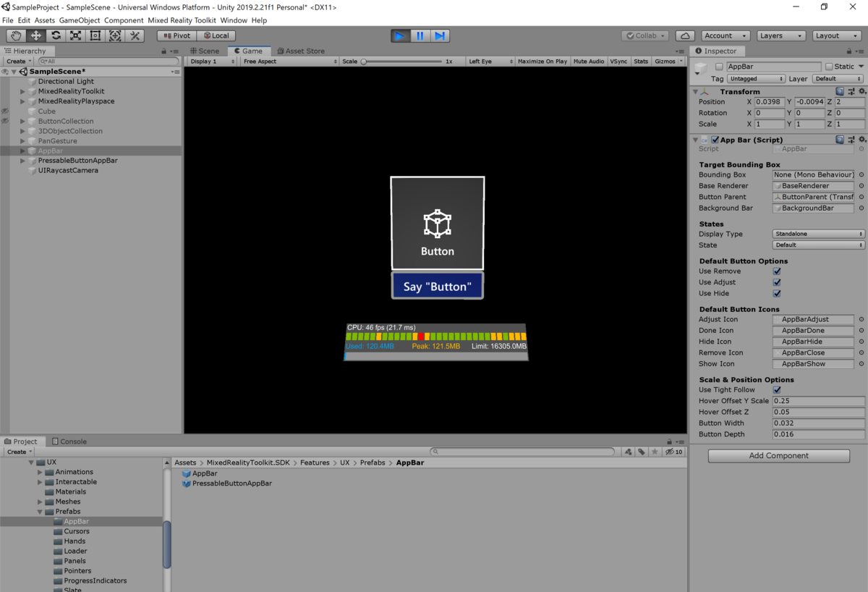Screen dimensions: 868x592
Task: Select the Hand tool in toolbar
Action: 16,35
